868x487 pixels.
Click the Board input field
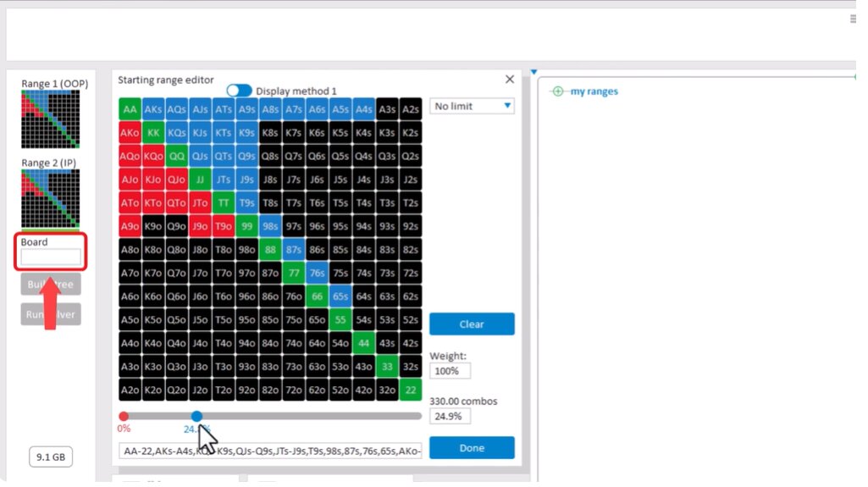coord(51,257)
